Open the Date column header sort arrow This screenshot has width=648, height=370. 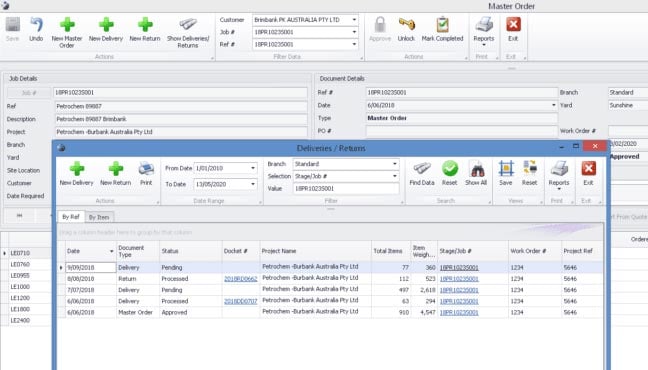point(111,251)
